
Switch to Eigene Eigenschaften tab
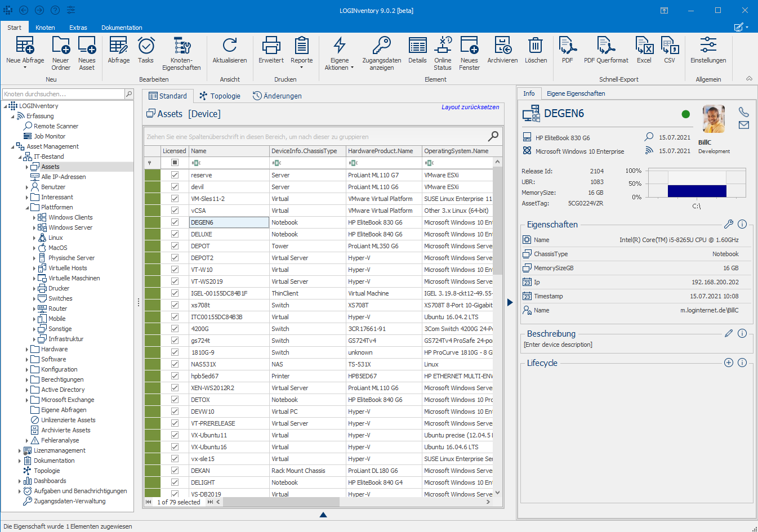tap(576, 93)
